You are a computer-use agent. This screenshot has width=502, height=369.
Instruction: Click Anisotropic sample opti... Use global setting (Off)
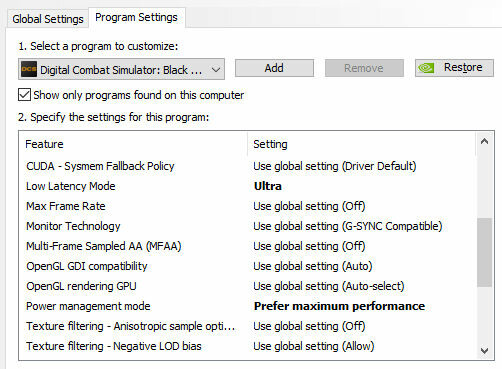click(309, 326)
